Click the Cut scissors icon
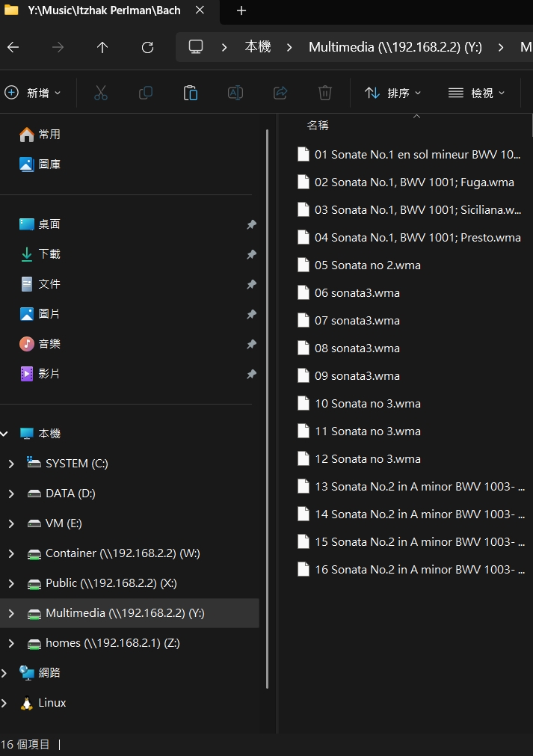Viewport: 533px width, 756px height. (x=101, y=93)
